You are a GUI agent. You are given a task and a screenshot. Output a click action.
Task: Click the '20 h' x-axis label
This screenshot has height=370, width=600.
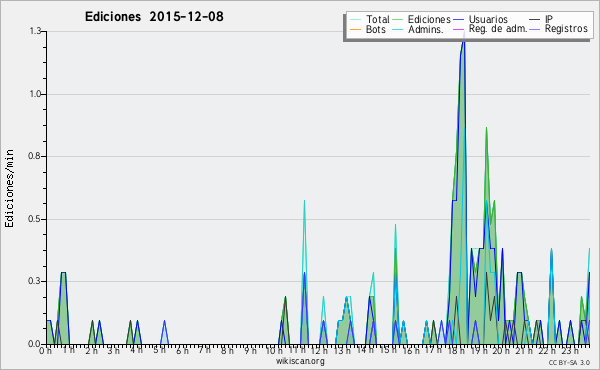tap(501, 350)
